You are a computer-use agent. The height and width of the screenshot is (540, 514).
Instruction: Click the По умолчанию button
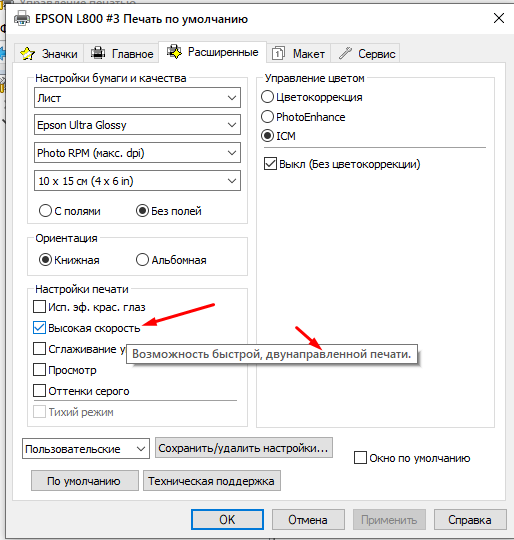pyautogui.click(x=85, y=481)
